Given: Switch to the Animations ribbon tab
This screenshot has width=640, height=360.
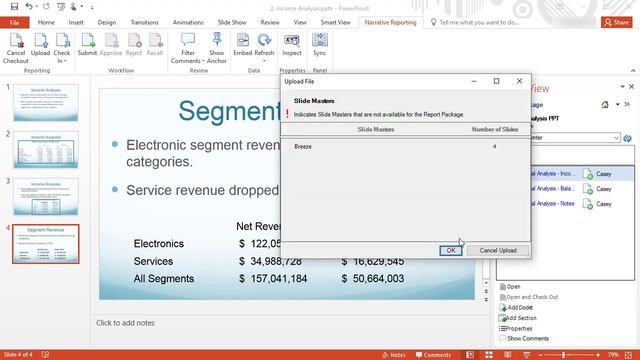Looking at the screenshot, I should click(188, 22).
